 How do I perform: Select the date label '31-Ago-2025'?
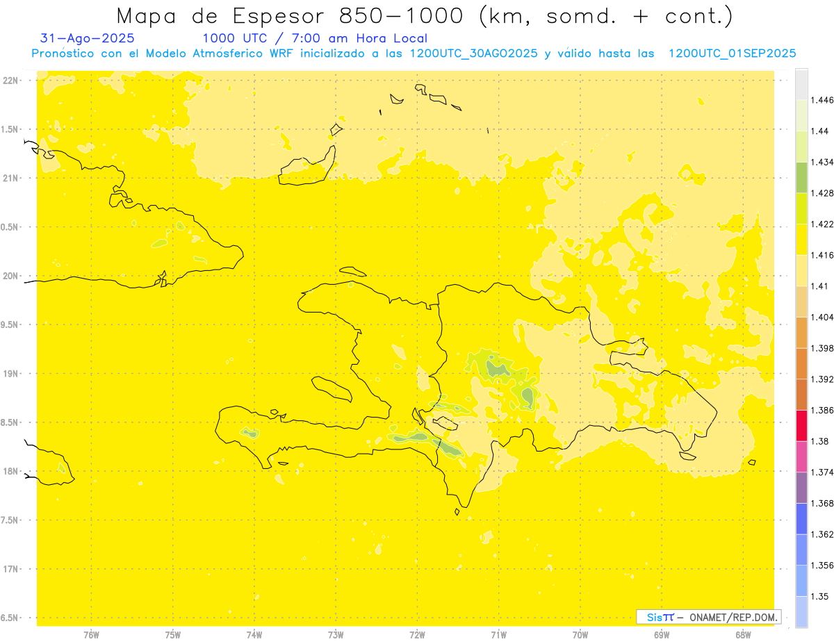coord(88,39)
